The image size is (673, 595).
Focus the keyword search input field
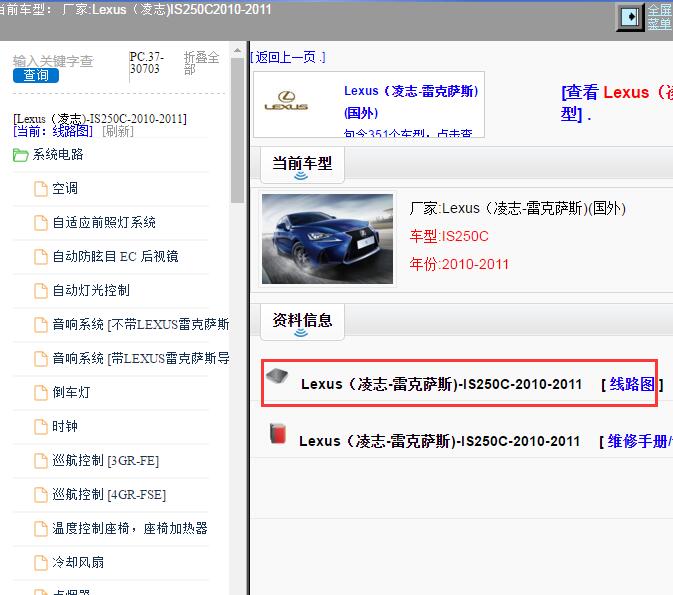53,61
